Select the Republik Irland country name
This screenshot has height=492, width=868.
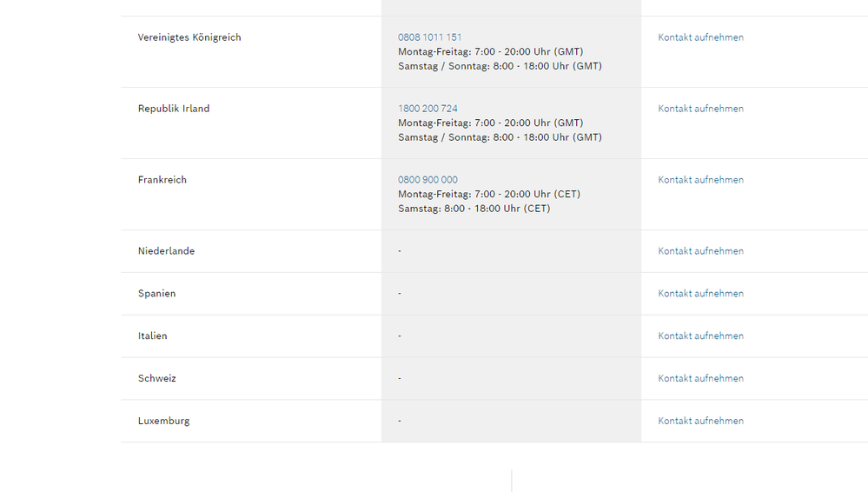coord(174,109)
